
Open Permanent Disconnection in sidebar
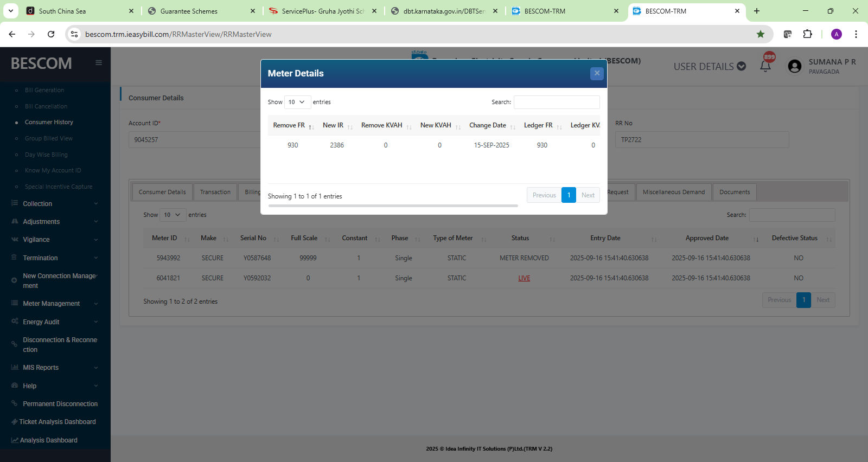click(x=60, y=404)
